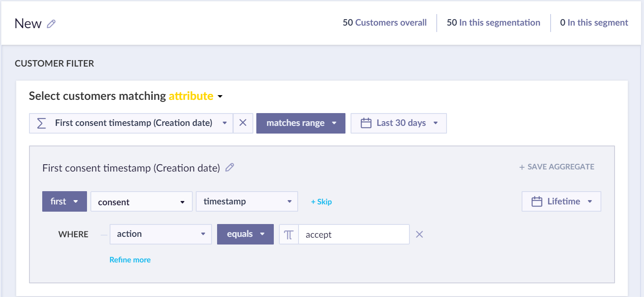Remove the First consent timestamp attribute filter
Image resolution: width=644 pixels, height=297 pixels.
[x=243, y=123]
